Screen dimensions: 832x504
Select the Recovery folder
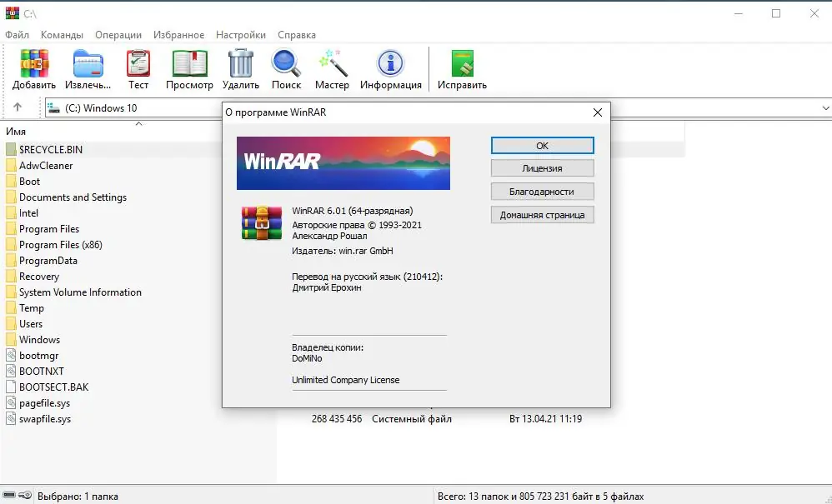(x=38, y=277)
